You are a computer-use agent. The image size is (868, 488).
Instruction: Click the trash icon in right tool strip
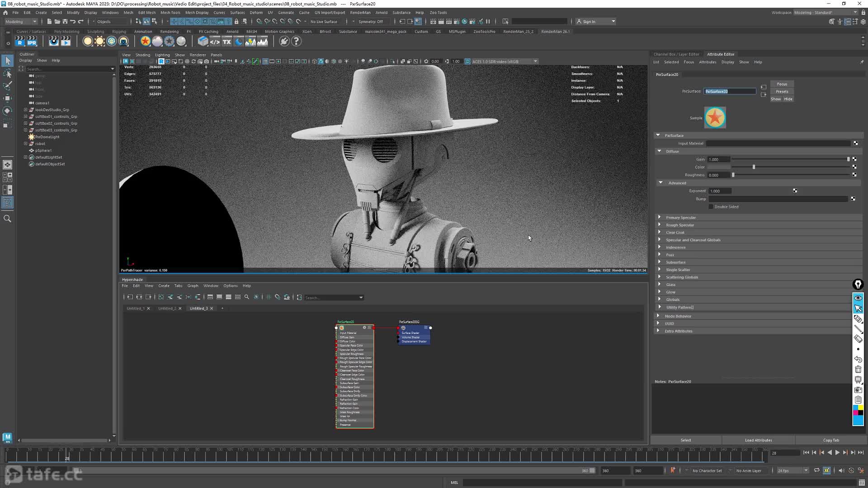coord(858,370)
